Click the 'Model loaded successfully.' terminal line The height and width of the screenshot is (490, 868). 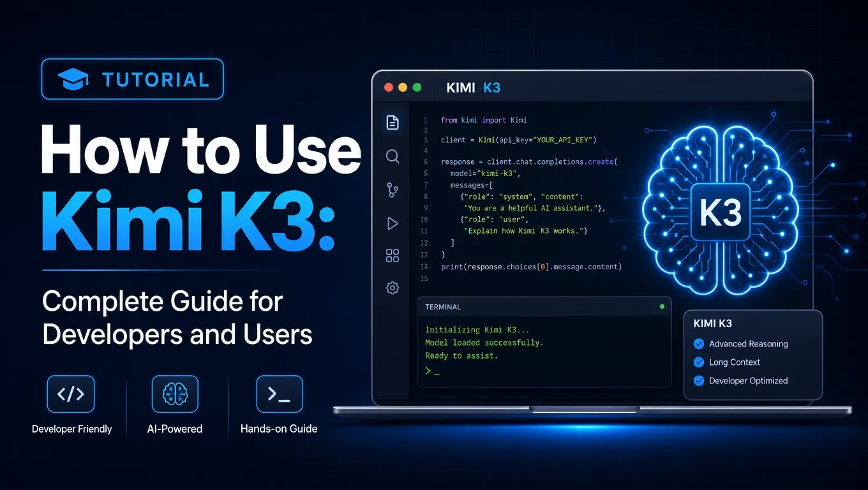(484, 343)
